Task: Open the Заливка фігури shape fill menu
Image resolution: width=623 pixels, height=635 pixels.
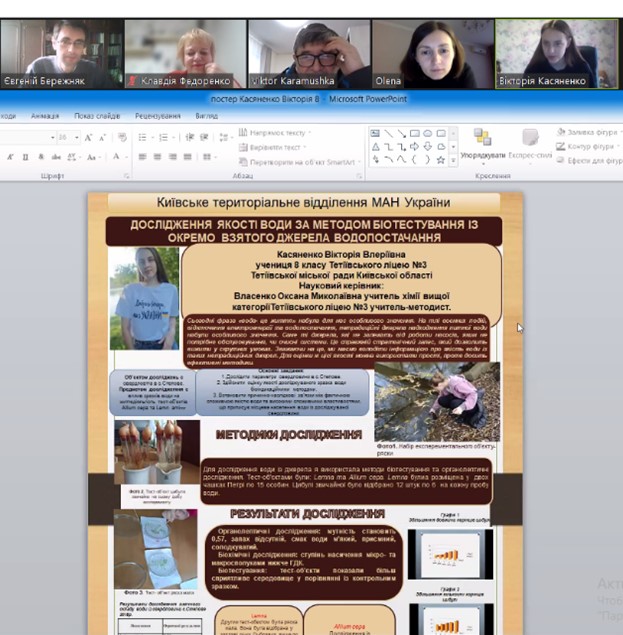Action: pyautogui.click(x=588, y=132)
